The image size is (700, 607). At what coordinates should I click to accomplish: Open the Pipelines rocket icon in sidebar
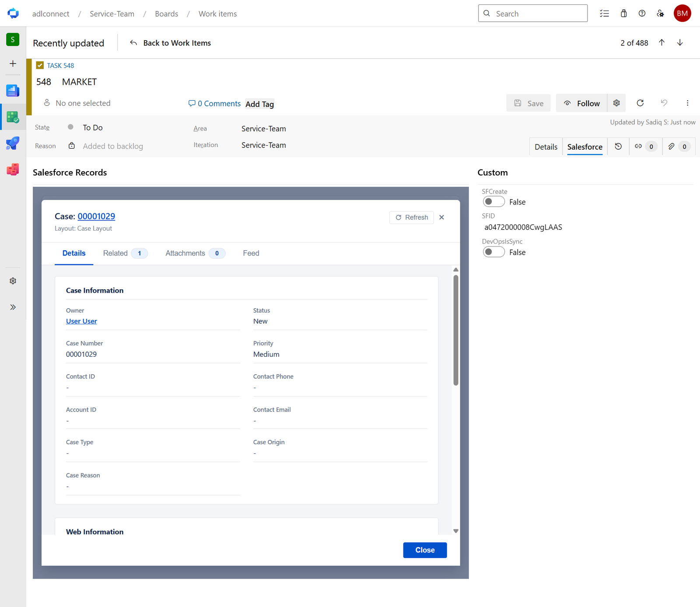coord(13,143)
